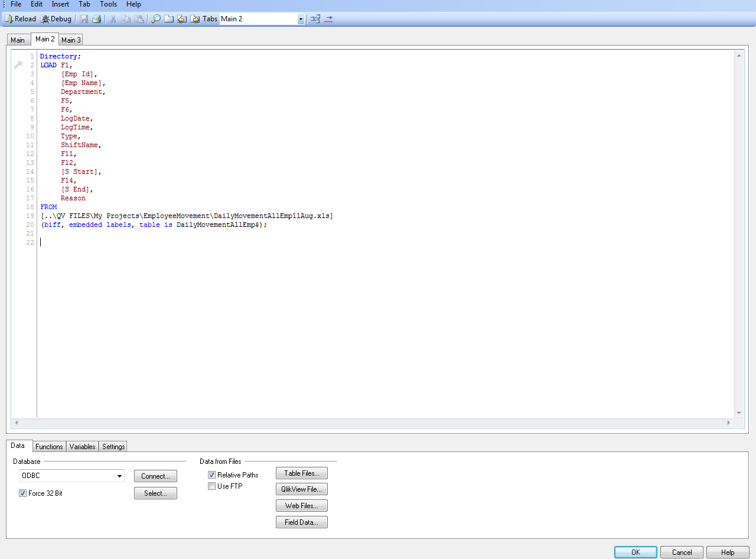This screenshot has height=559, width=756.
Task: Uncheck the Relative Paths checkbox
Action: click(212, 475)
